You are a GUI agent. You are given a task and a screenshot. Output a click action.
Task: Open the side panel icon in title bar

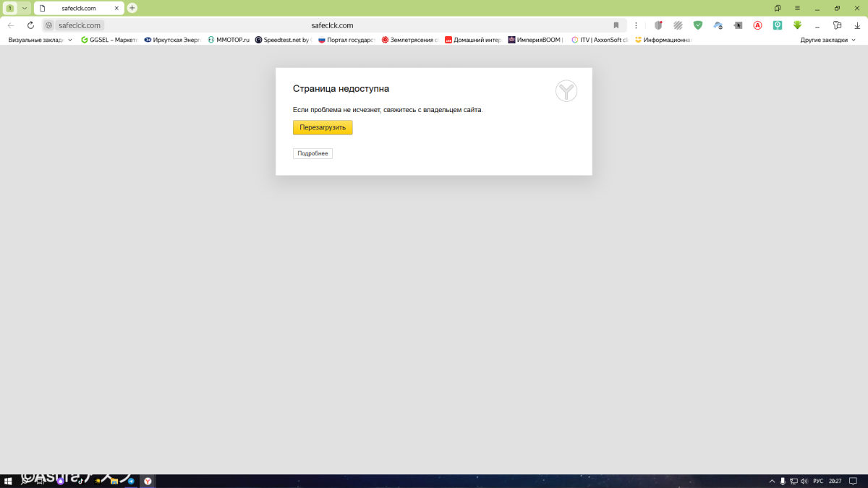point(778,8)
